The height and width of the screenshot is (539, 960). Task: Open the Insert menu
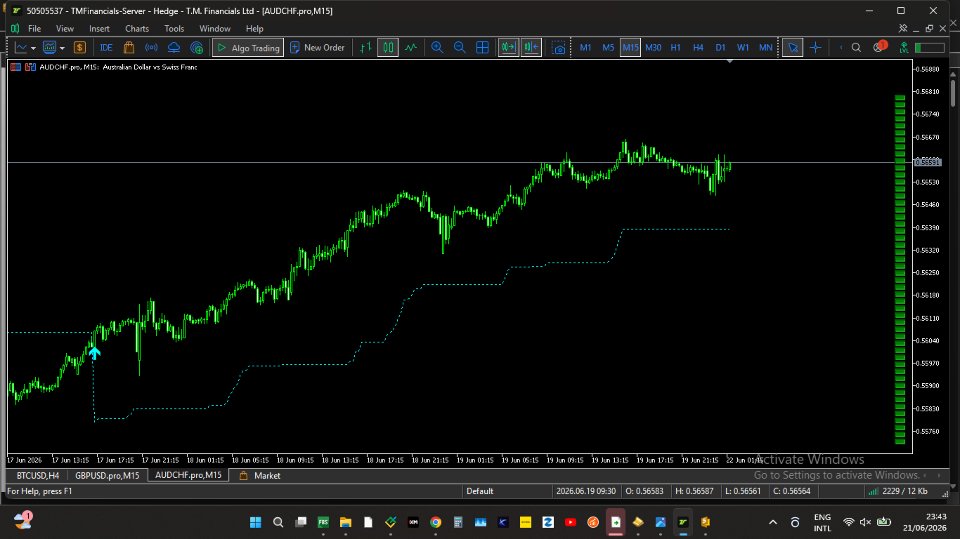99,28
